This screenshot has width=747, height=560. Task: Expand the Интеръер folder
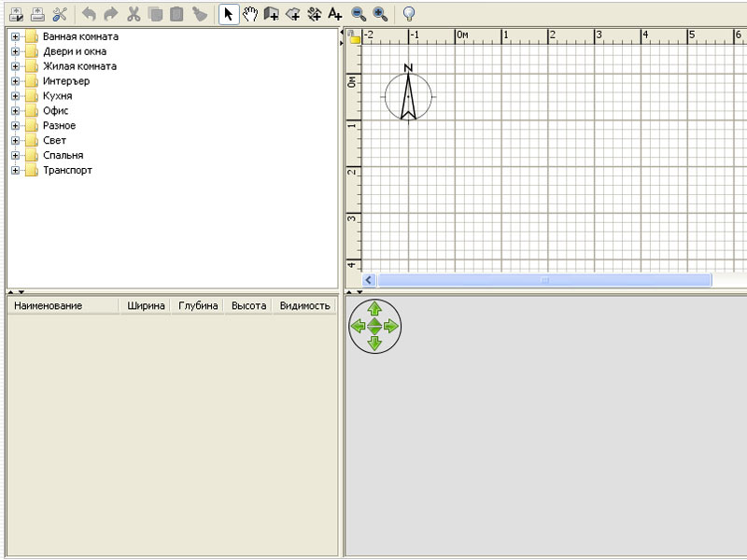15,81
